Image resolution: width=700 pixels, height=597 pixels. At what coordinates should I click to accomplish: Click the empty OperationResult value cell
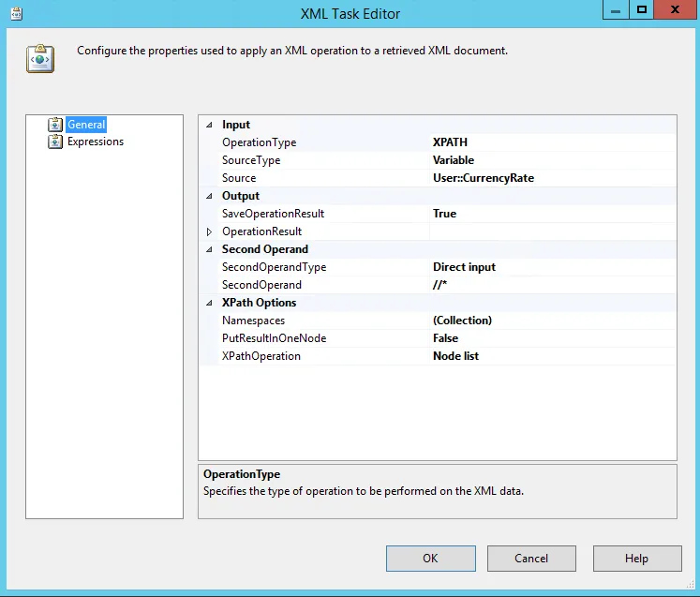coord(553,231)
